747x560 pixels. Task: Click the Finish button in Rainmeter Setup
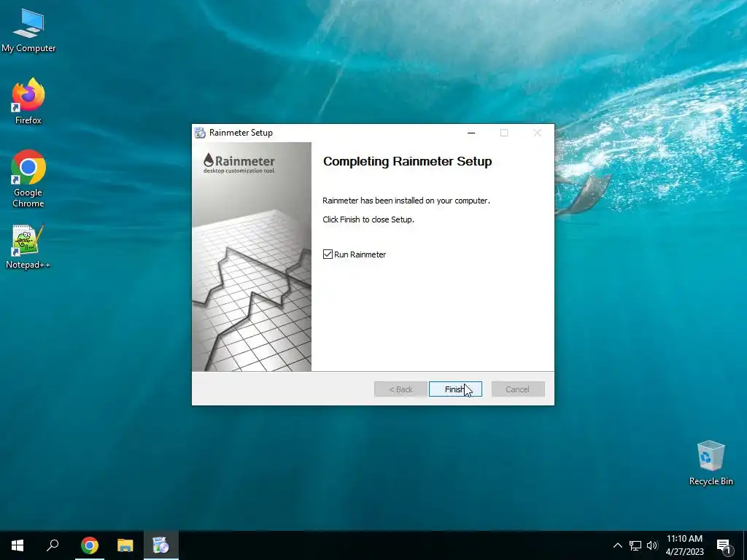(x=455, y=389)
